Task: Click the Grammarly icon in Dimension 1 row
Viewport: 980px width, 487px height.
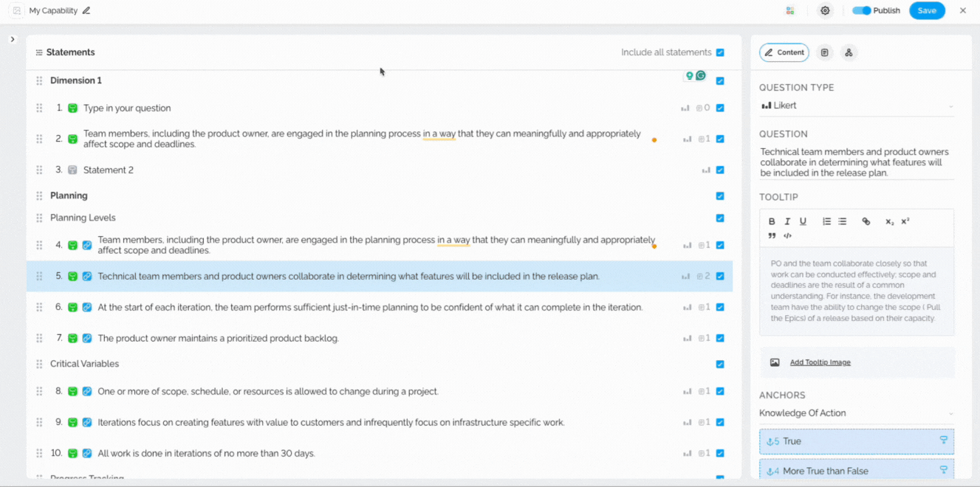Action: click(x=701, y=76)
